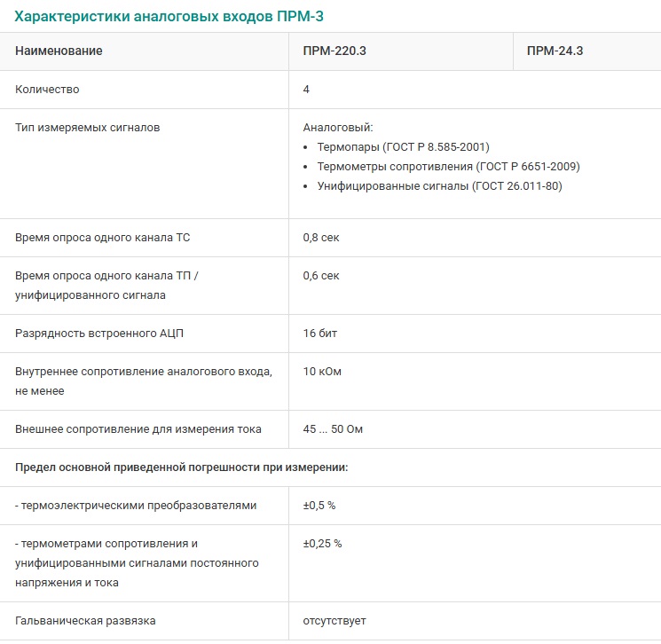Click the "Тип измеряемых сигналов" row label
661x644 pixels.
(x=88, y=128)
